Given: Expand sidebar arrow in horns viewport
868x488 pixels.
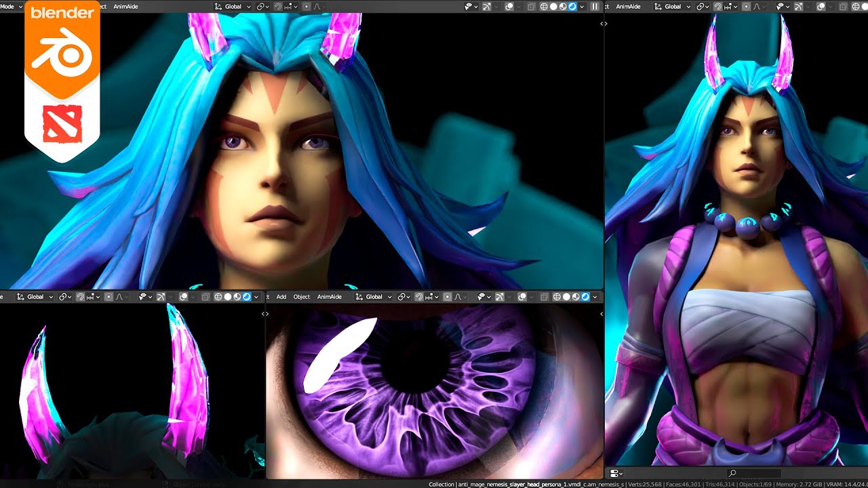Looking at the screenshot, I should 264,314.
